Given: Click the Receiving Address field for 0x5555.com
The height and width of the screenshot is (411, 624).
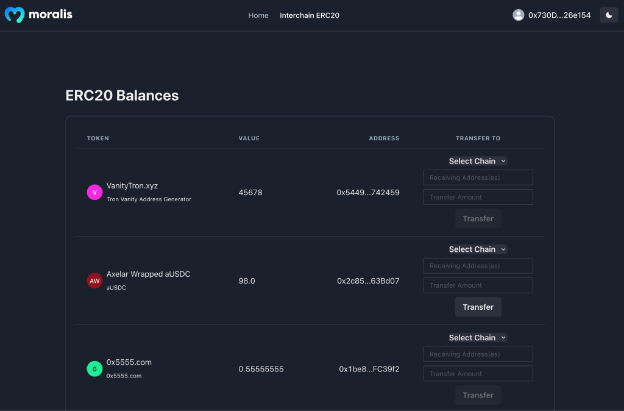Looking at the screenshot, I should click(x=477, y=354).
